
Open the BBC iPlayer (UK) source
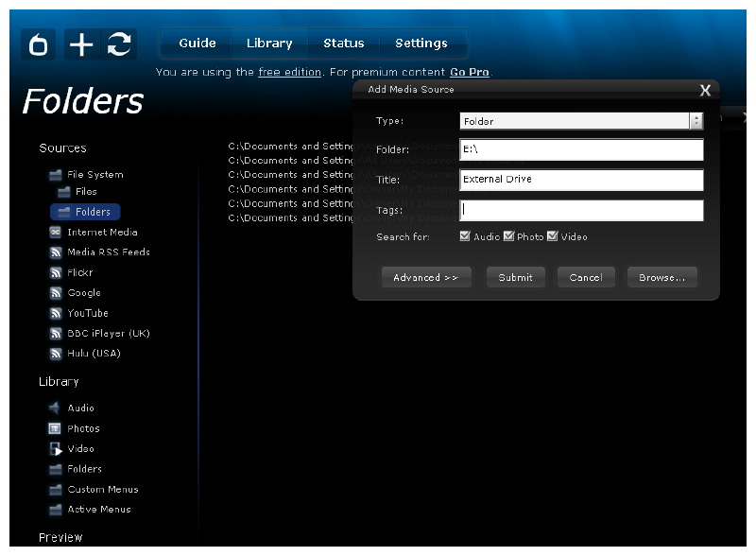(x=108, y=333)
